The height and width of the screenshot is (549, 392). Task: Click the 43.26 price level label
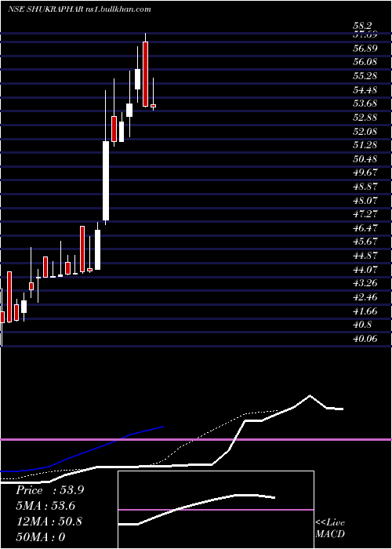(x=365, y=284)
